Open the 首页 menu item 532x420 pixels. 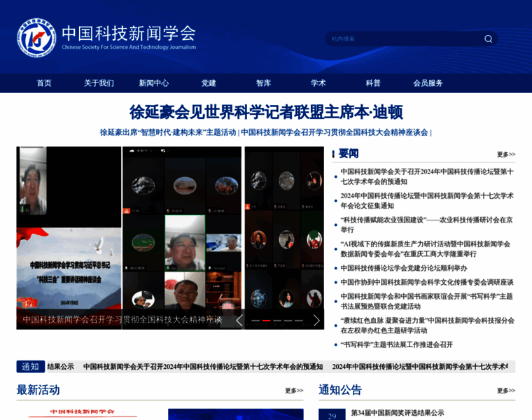44,83
